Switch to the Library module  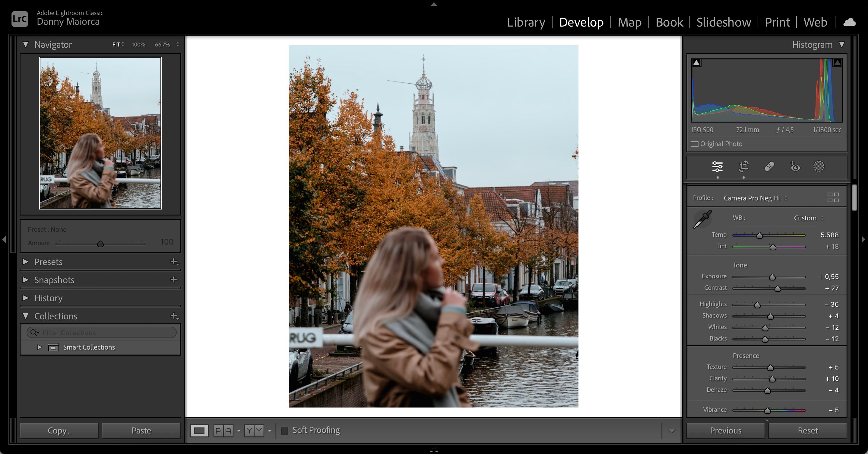(x=526, y=22)
